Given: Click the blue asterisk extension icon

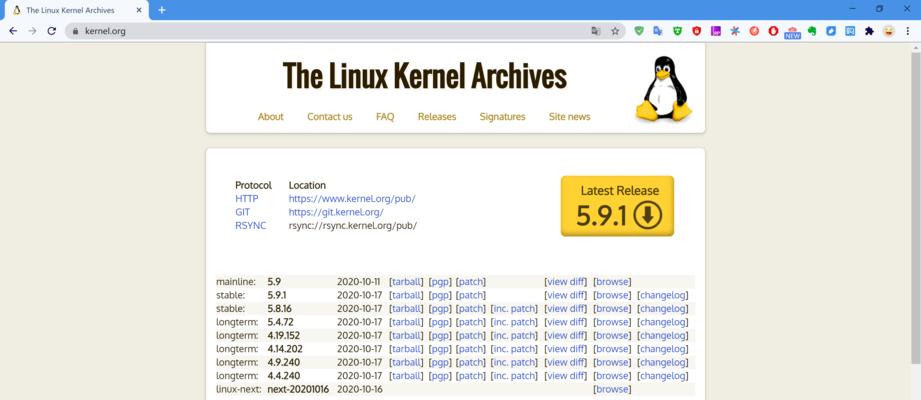Looking at the screenshot, I should tap(735, 31).
